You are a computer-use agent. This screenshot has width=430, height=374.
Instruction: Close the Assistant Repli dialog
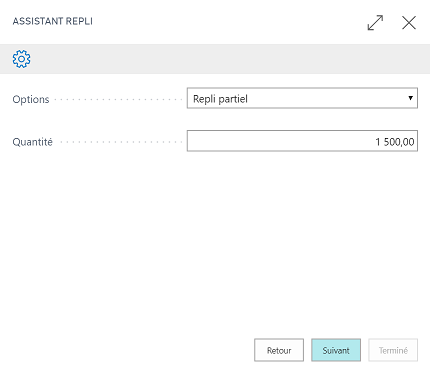click(409, 23)
